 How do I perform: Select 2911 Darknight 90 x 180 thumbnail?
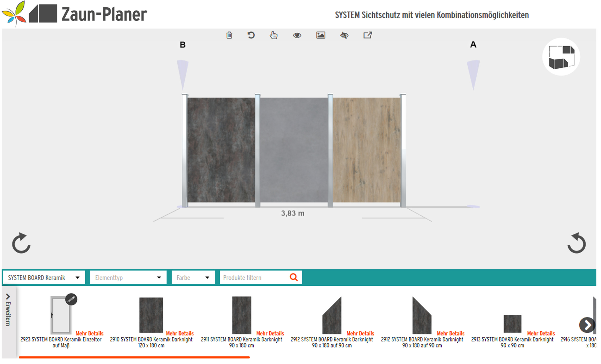click(x=241, y=315)
